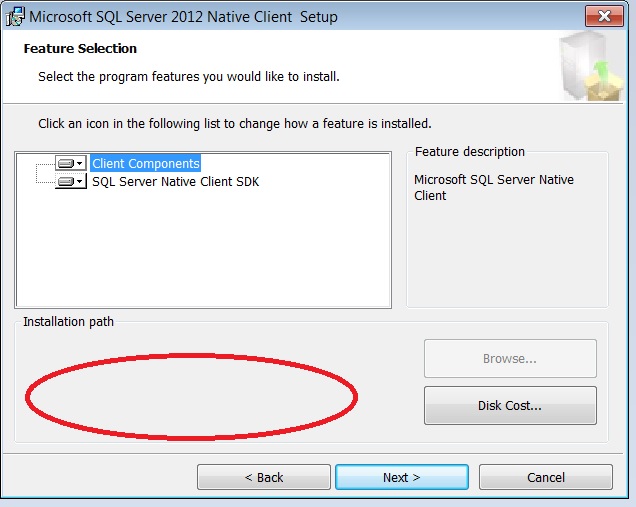The image size is (636, 507).
Task: Click the SQL Server Native Client SDK drive icon
Action: [x=66, y=181]
